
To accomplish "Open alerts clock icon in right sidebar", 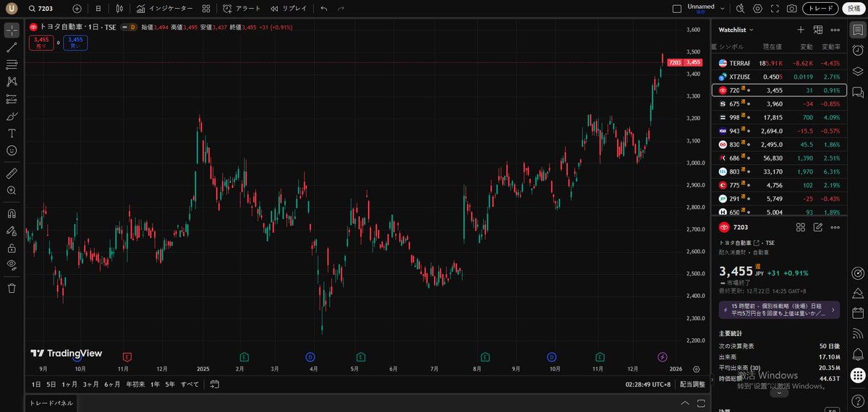I will point(857,51).
